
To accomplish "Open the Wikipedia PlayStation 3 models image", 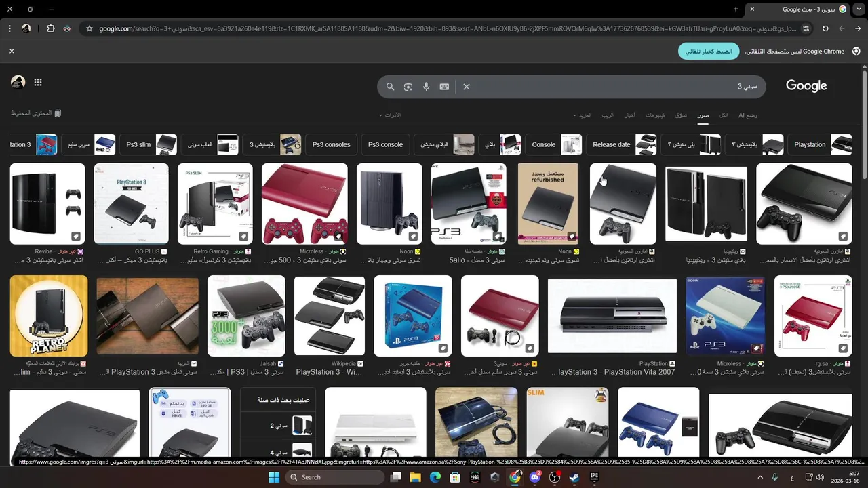I will tap(330, 316).
